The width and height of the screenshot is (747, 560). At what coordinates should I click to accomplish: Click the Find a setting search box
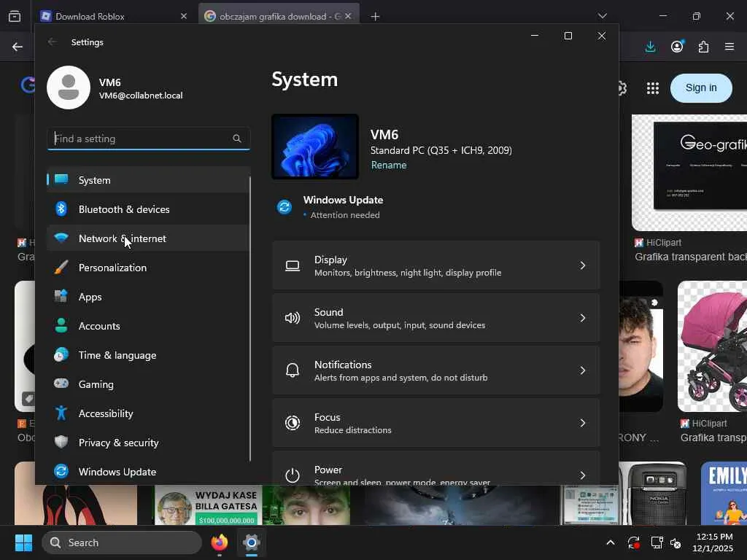point(142,139)
